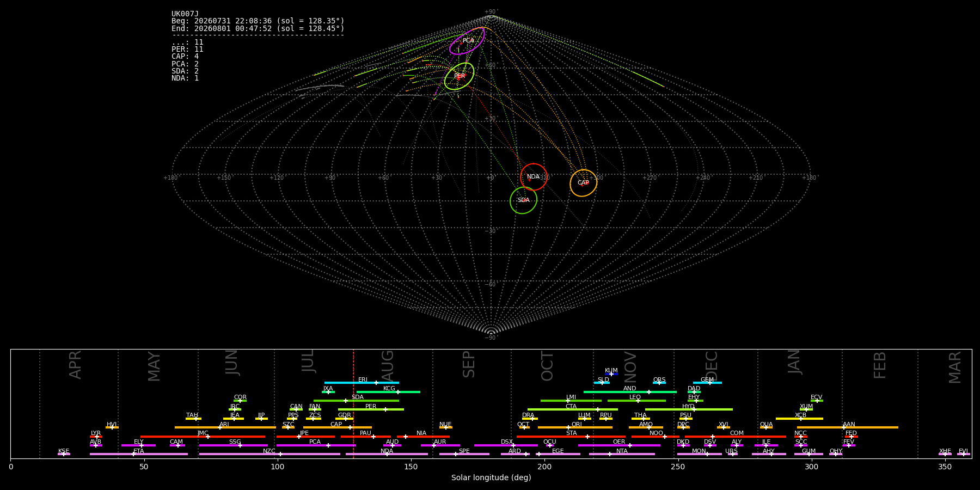Click the GEM shower bar in the timeline
This screenshot has width=980, height=490.
coord(707,383)
